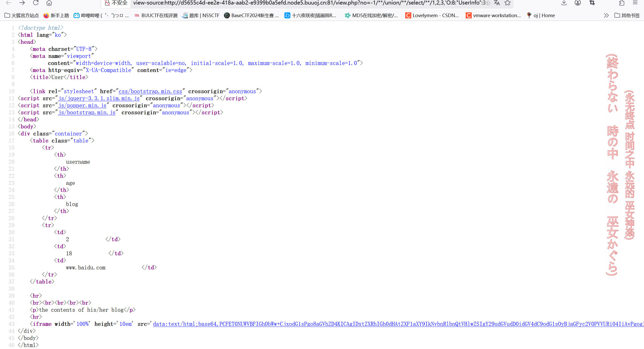The height and width of the screenshot is (349, 644).
Task: Open the extensions puzzle-piece icon
Action: (x=622, y=3)
